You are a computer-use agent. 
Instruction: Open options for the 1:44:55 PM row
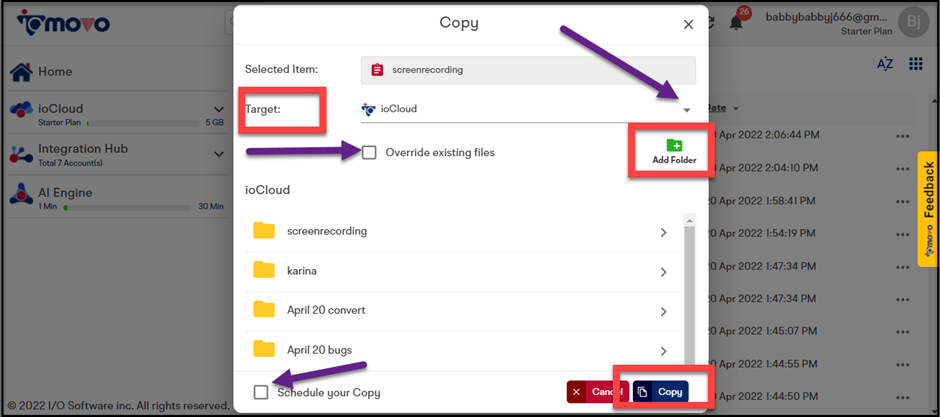click(902, 363)
